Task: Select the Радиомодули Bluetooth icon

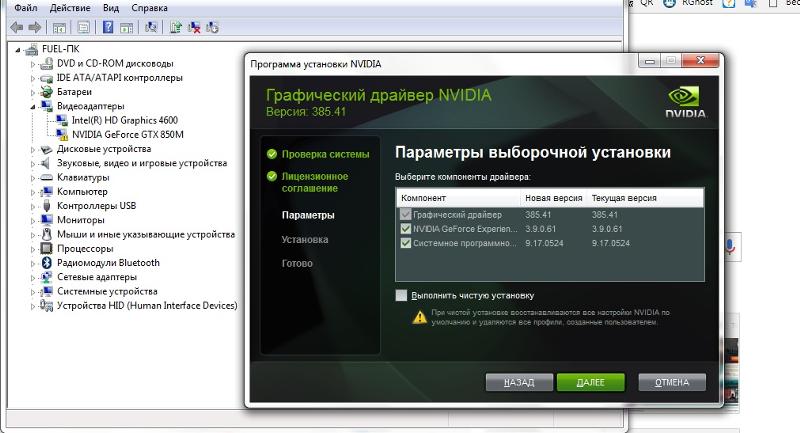Action: pos(46,263)
